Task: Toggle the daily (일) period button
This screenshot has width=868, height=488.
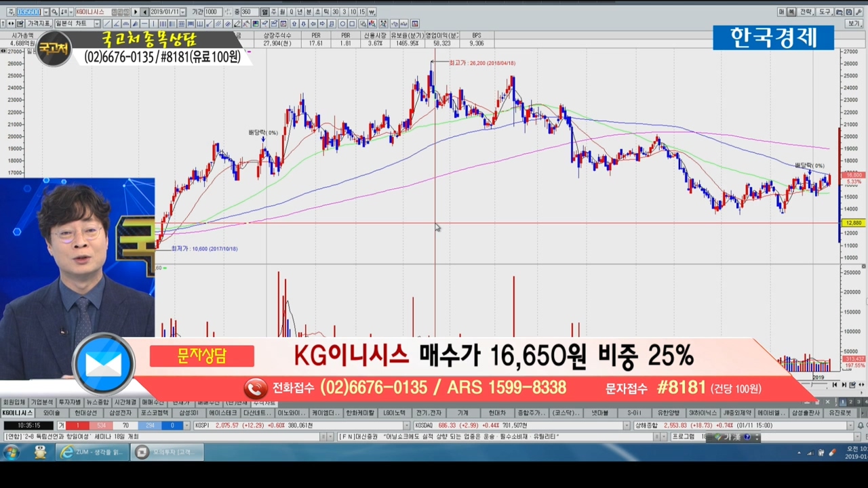Action: click(x=265, y=12)
